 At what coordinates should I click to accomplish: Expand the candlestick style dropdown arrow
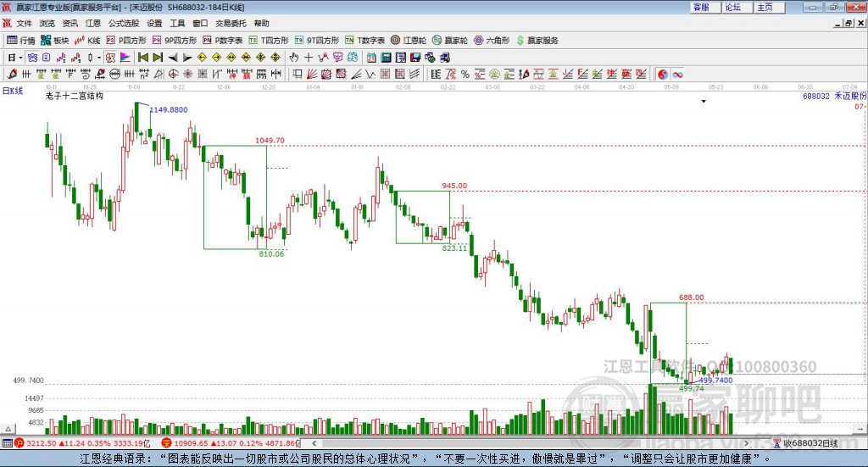click(x=99, y=58)
